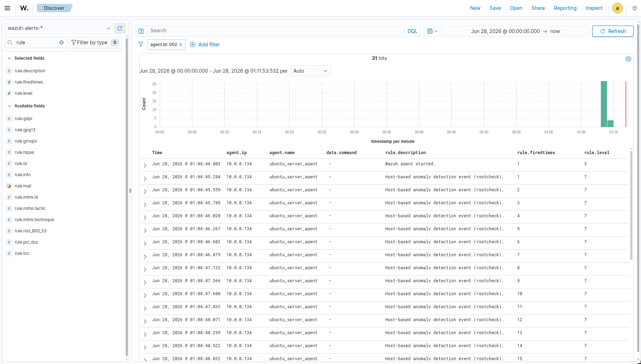Viewport: 641px width, 364px height.
Task: Click the type icon of rule.gpg13 field
Action: coord(9,130)
